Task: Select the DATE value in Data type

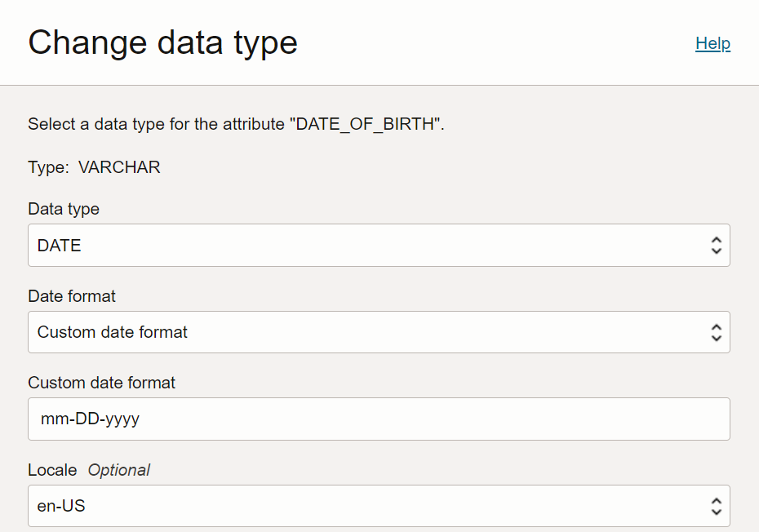Action: click(x=60, y=246)
